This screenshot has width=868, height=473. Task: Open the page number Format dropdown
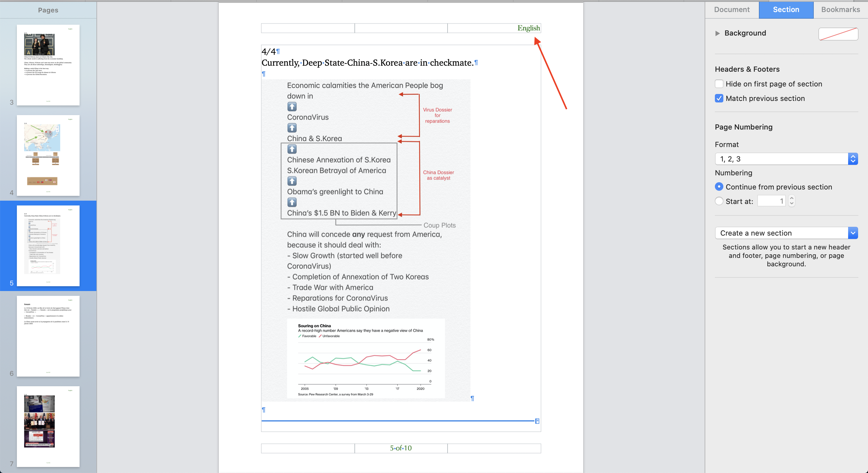[x=786, y=159]
